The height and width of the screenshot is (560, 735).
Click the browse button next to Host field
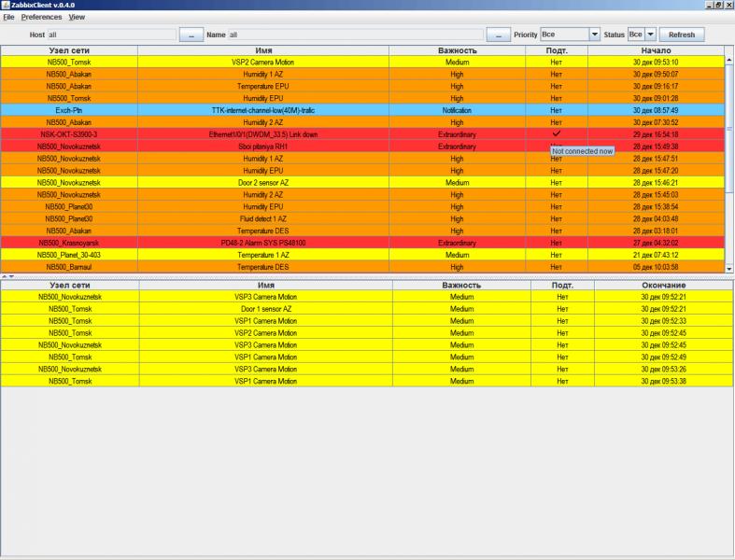tap(191, 35)
